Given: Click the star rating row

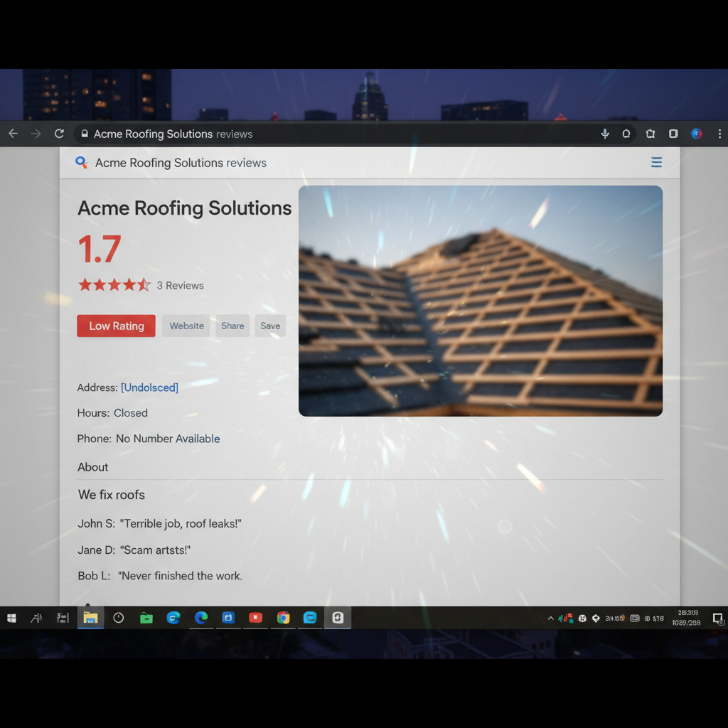Looking at the screenshot, I should [114, 284].
